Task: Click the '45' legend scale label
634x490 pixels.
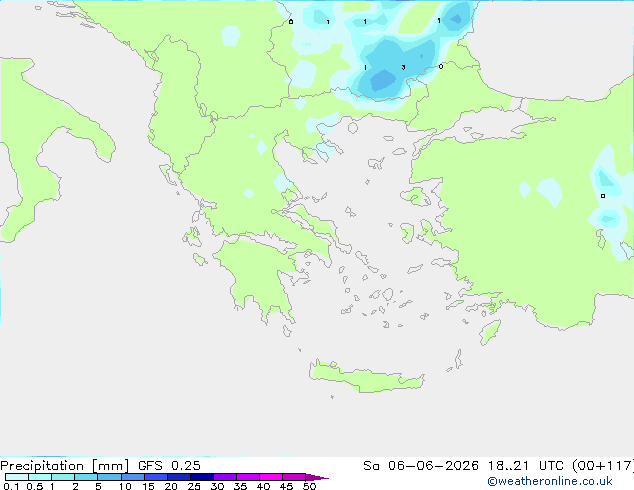Action: [x=286, y=486]
